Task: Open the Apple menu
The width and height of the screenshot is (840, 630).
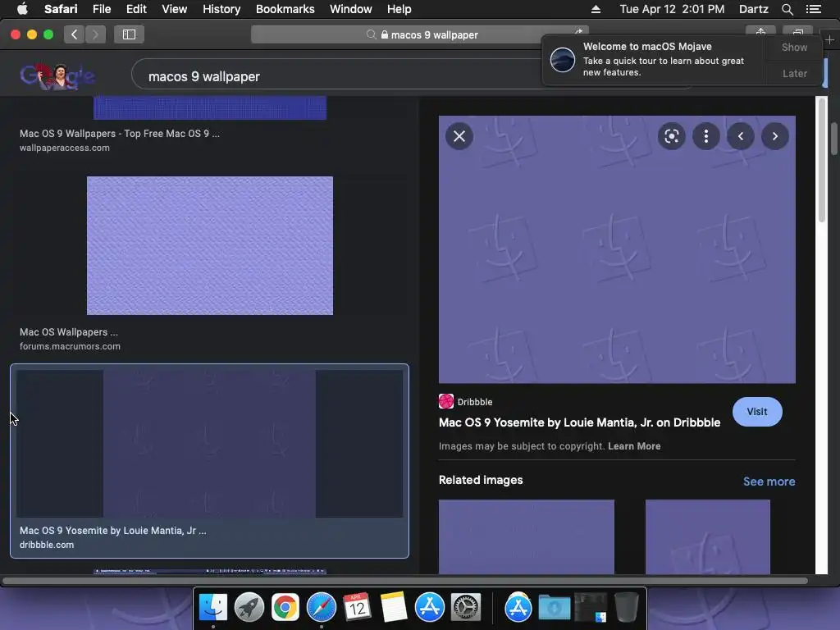Action: click(22, 8)
